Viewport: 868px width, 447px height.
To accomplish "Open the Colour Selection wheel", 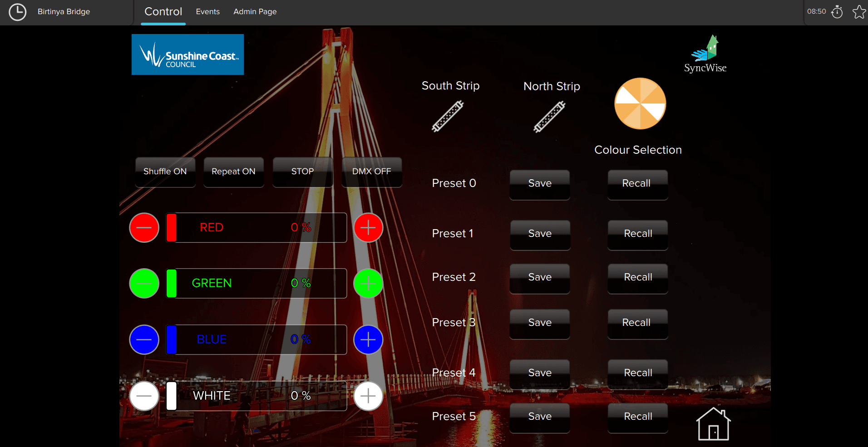I will coord(640,104).
